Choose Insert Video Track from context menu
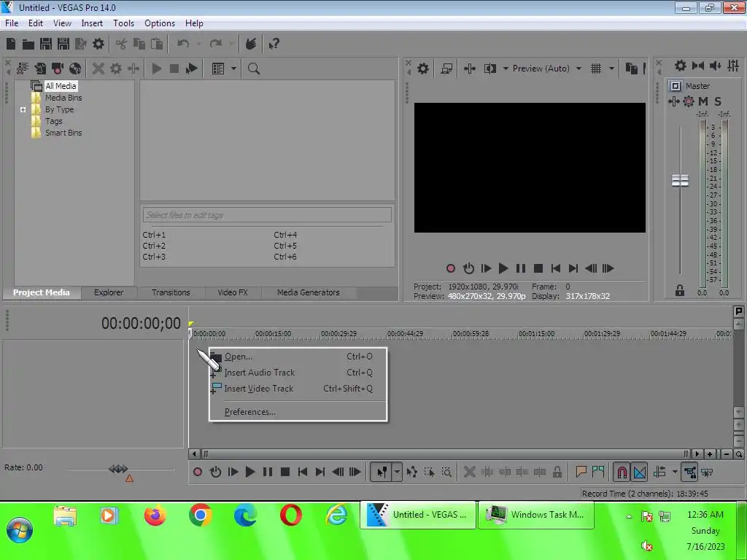Image resolution: width=747 pixels, height=560 pixels. click(x=298, y=389)
